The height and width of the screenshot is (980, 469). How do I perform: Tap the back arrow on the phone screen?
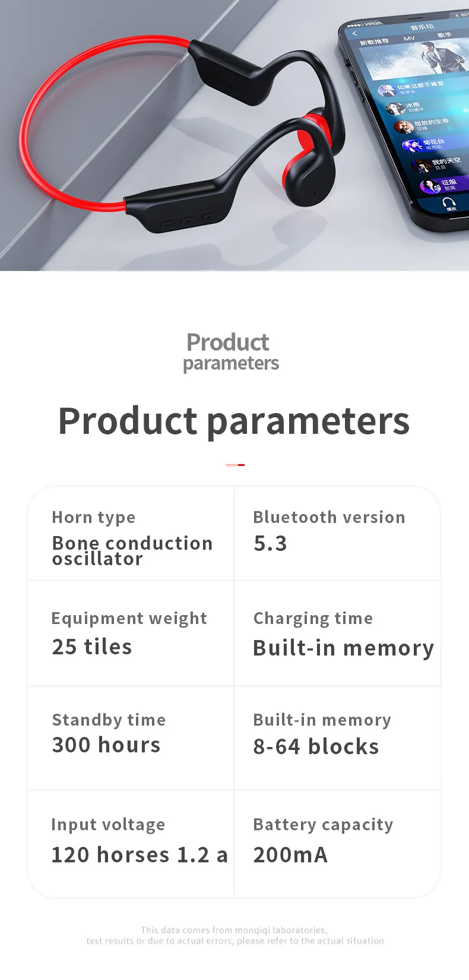point(354,34)
